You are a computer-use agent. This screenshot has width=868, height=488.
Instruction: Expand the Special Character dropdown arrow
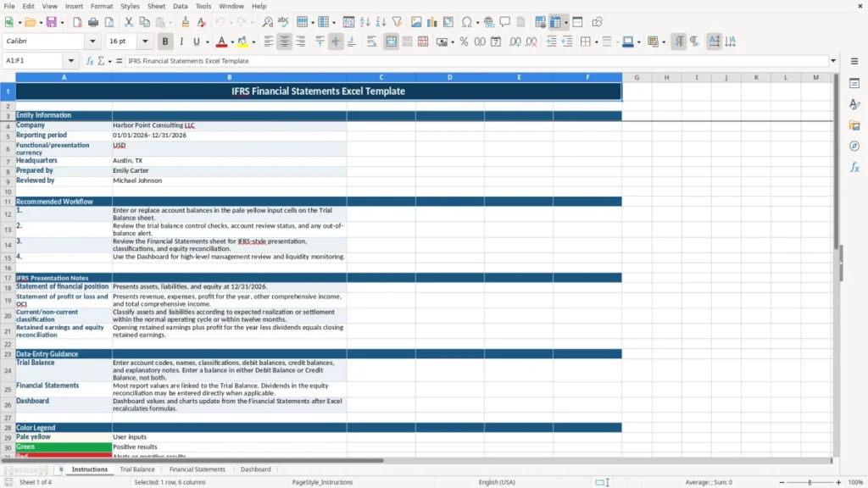(477, 23)
